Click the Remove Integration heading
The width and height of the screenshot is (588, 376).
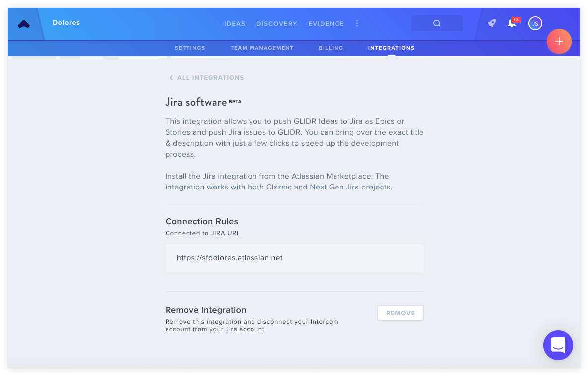pyautogui.click(x=206, y=310)
